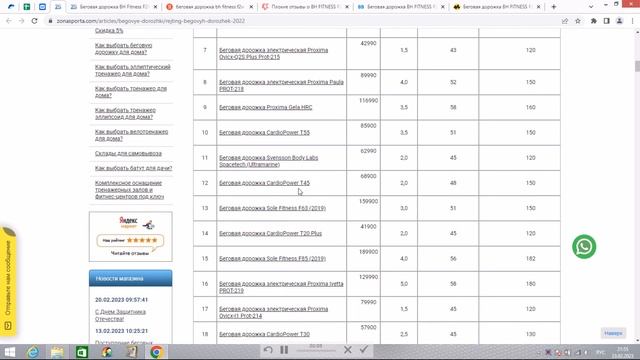The height and width of the screenshot is (360, 640).
Task: Pause the screen recording
Action: pos(284,350)
